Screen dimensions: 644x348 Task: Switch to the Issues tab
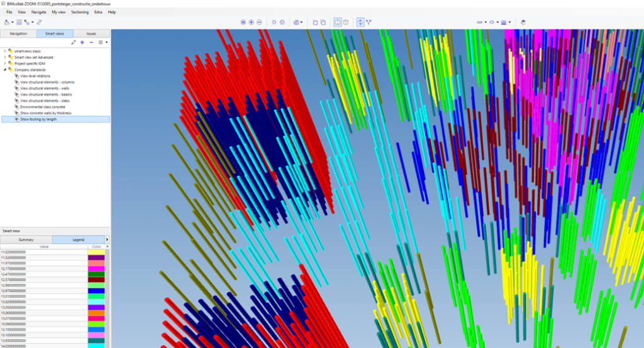91,34
